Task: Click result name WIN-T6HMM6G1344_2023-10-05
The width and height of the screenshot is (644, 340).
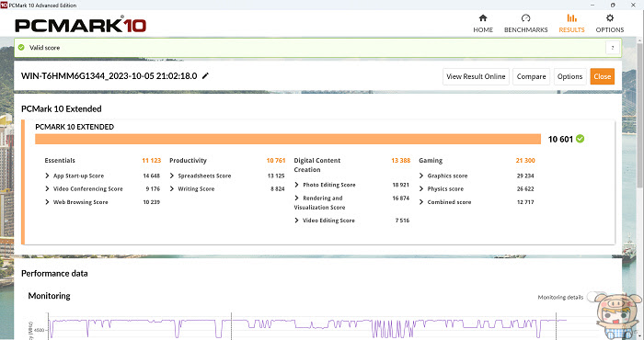Action: (109, 76)
